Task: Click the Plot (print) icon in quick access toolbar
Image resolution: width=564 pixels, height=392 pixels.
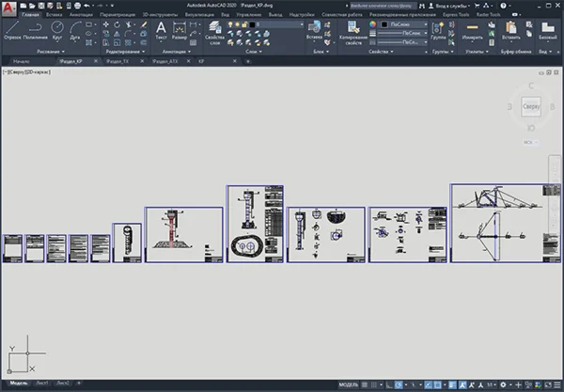Action: click(77, 6)
